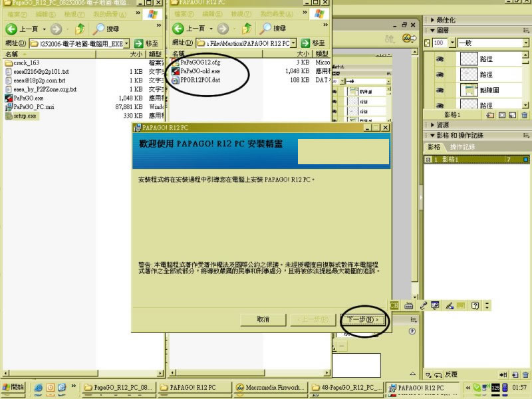
Task: Click the Next (下一步) button in installer
Action: click(363, 320)
